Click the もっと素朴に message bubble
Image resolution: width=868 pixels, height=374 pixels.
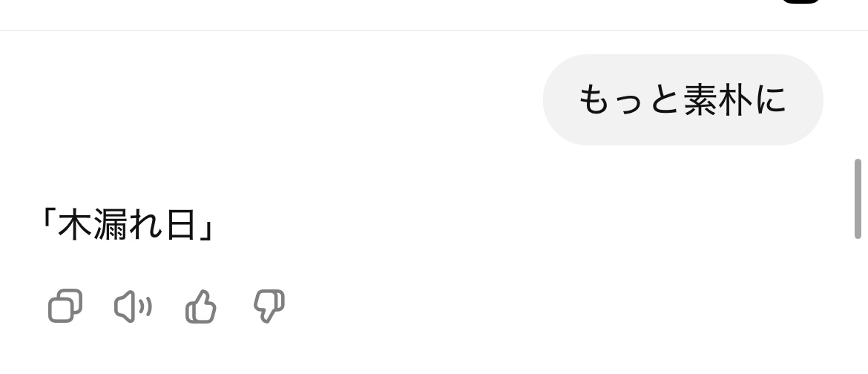(683, 99)
